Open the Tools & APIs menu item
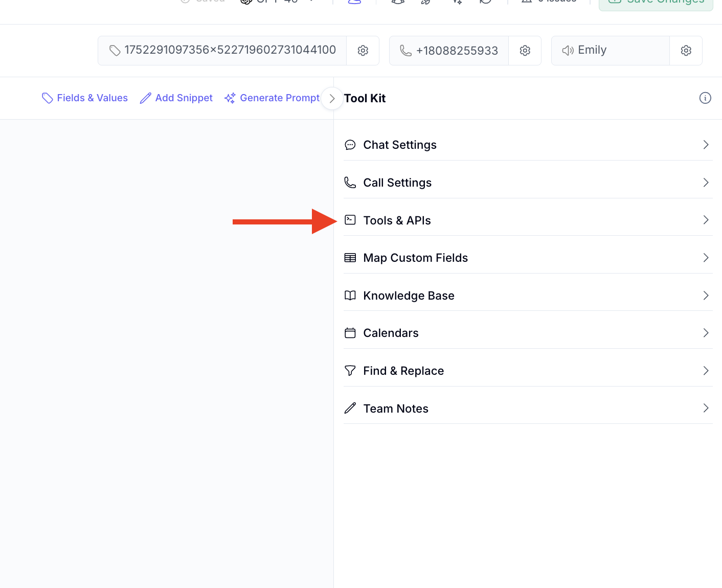Viewport: 722px width, 588px height. click(397, 220)
